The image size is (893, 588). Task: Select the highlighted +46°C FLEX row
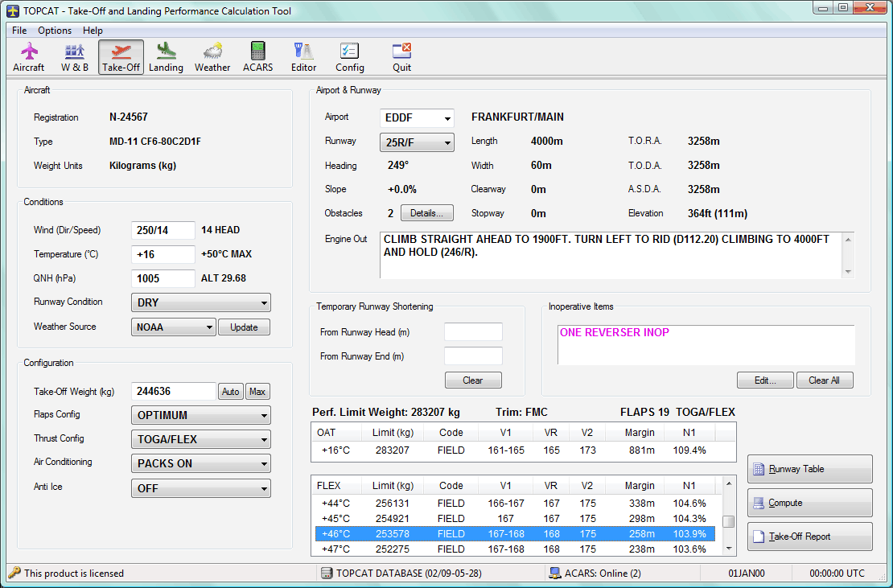[x=516, y=534]
